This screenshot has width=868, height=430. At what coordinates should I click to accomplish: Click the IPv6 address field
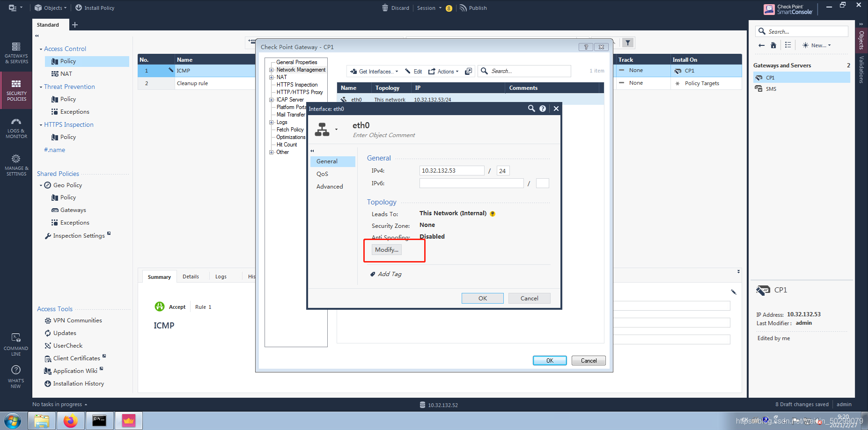[471, 183]
